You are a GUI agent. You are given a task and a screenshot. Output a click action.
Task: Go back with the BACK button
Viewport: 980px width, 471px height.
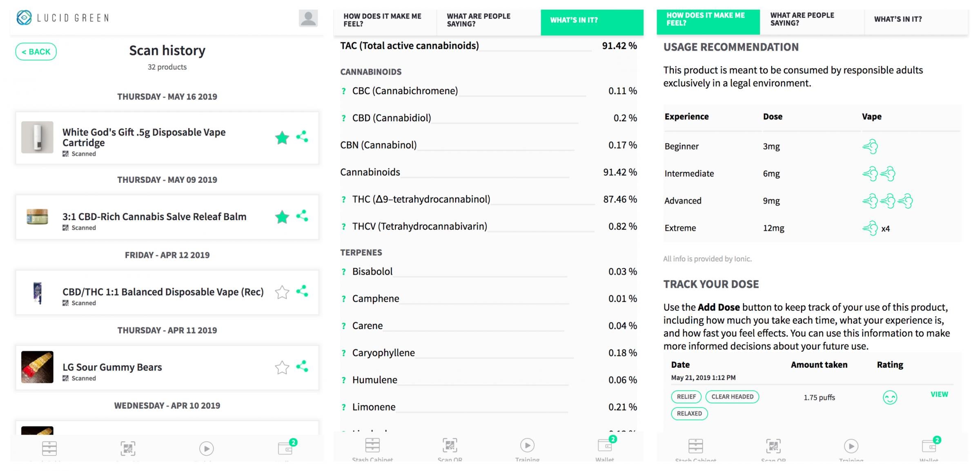pos(36,52)
